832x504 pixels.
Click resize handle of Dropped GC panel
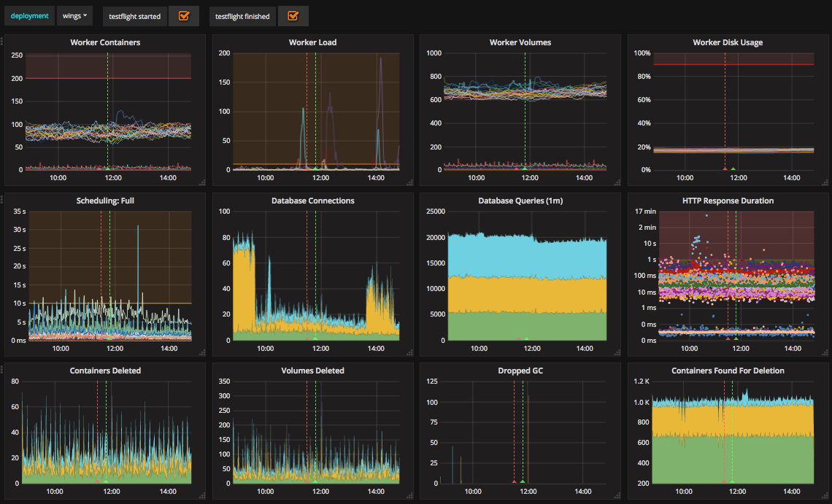coord(619,497)
